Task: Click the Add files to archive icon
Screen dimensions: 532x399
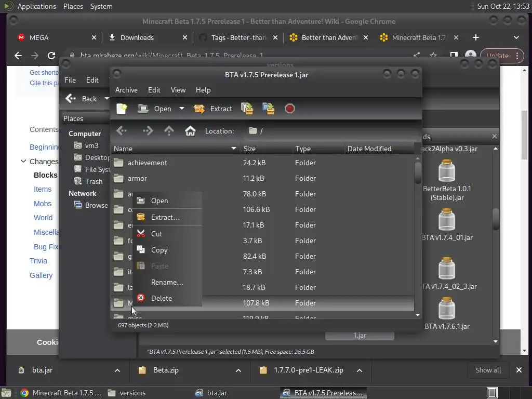Action: tap(247, 109)
